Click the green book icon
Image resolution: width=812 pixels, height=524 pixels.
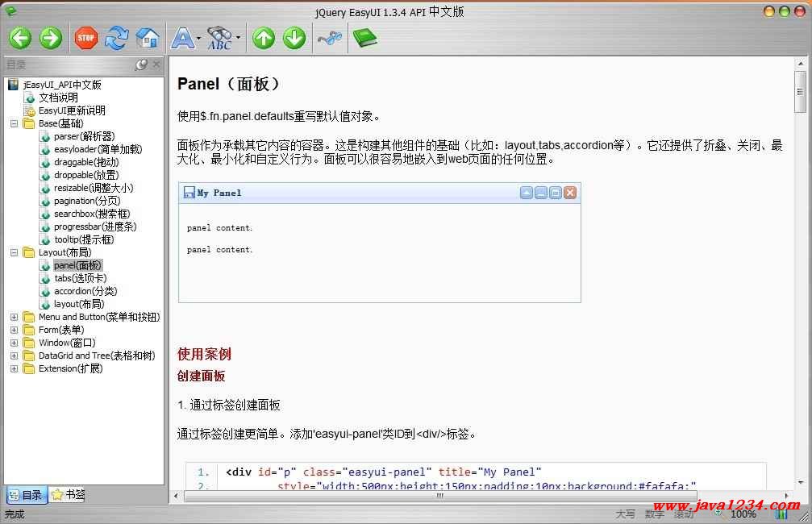pyautogui.click(x=364, y=38)
